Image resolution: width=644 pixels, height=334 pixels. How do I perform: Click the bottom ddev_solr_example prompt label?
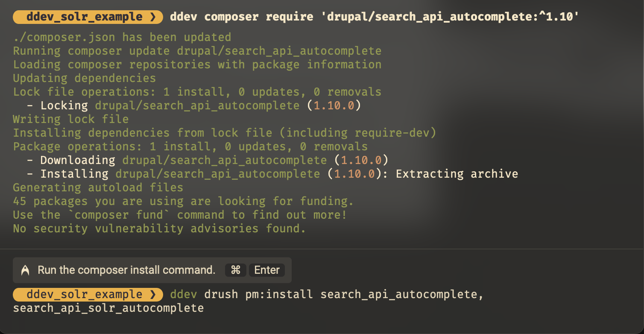pos(84,295)
